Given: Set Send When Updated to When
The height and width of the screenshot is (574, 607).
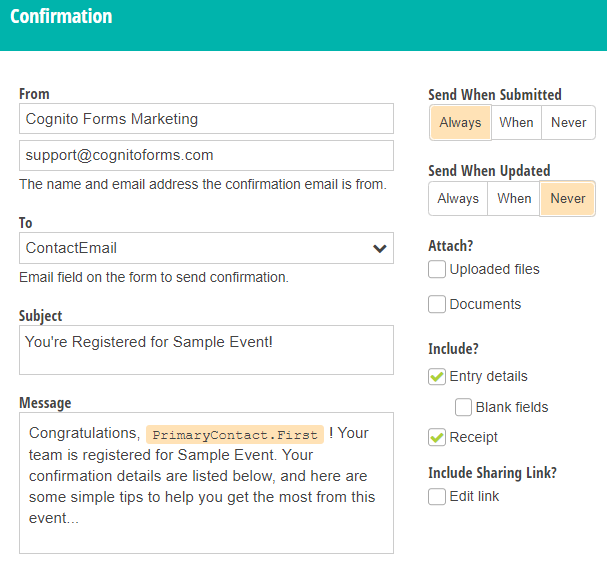Looking at the screenshot, I should (514, 199).
